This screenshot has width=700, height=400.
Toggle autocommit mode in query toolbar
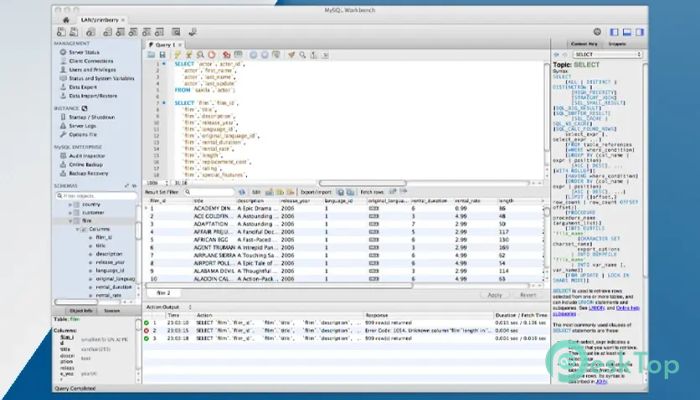pyautogui.click(x=276, y=55)
